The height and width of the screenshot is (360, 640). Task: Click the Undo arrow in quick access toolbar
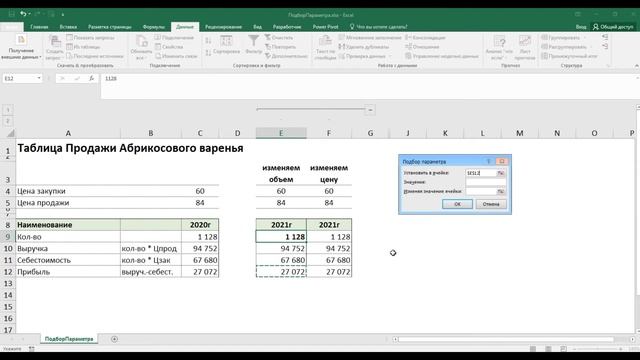click(x=23, y=14)
